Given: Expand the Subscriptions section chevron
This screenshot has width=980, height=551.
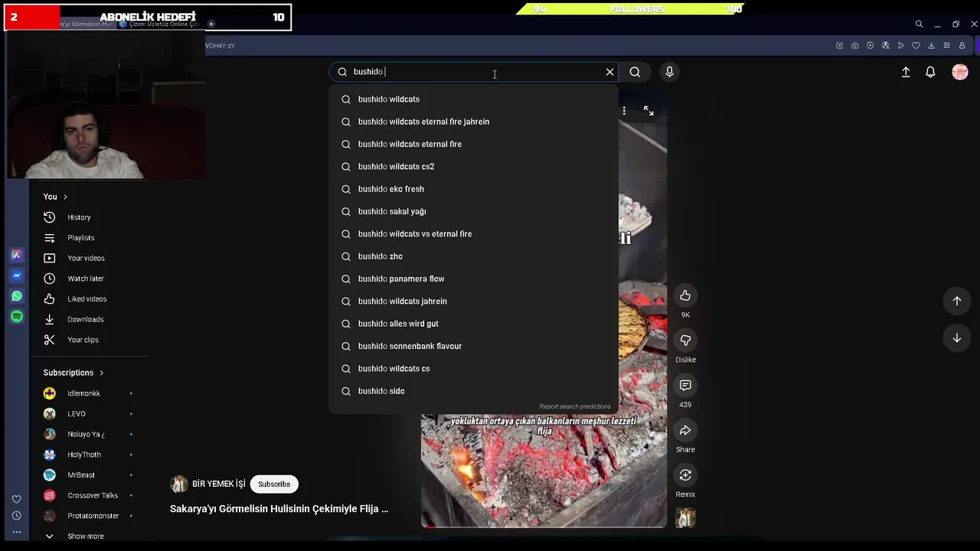Looking at the screenshot, I should point(101,373).
